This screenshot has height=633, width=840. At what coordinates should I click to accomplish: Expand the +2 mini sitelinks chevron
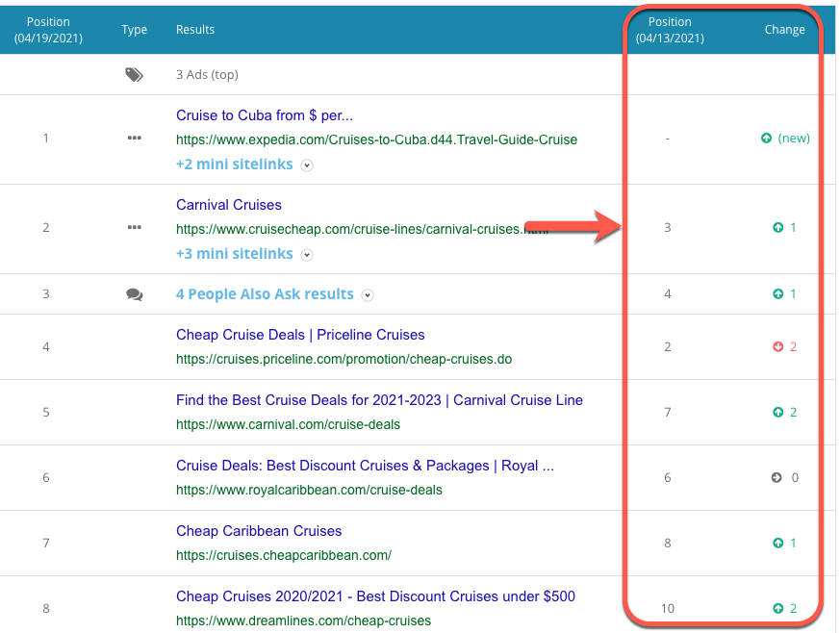tap(307, 165)
